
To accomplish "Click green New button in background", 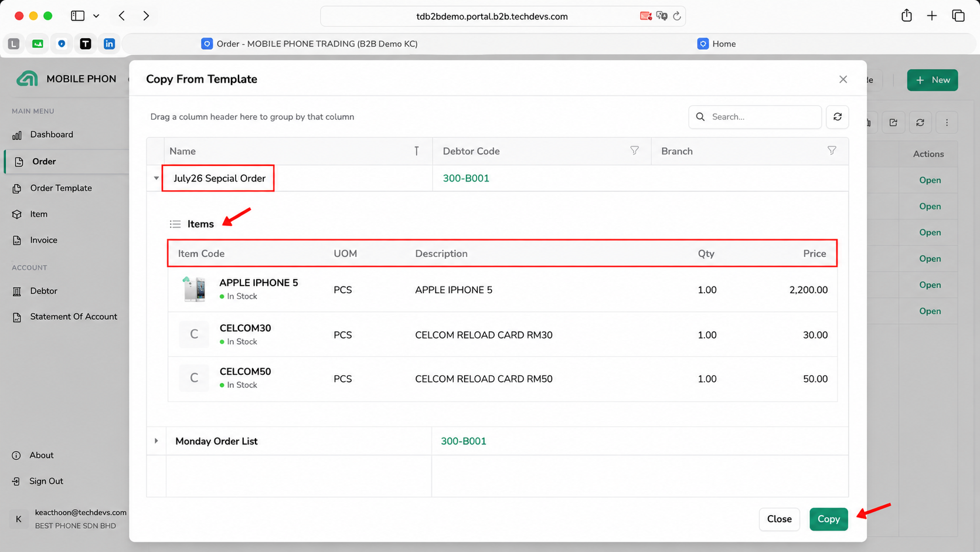I will pos(932,80).
